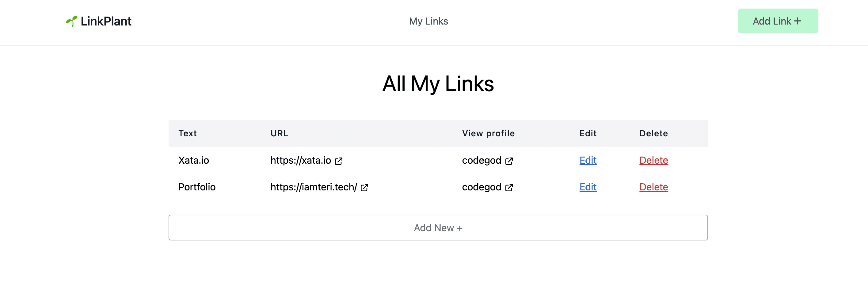Screen dimensions: 868x304
Task: Select the URL column header
Action: (x=279, y=133)
